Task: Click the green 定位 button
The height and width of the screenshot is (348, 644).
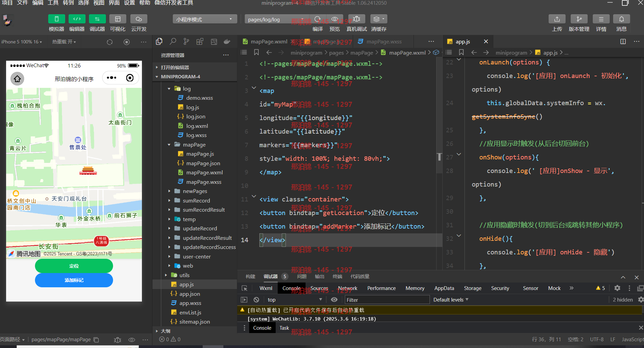Action: click(74, 266)
